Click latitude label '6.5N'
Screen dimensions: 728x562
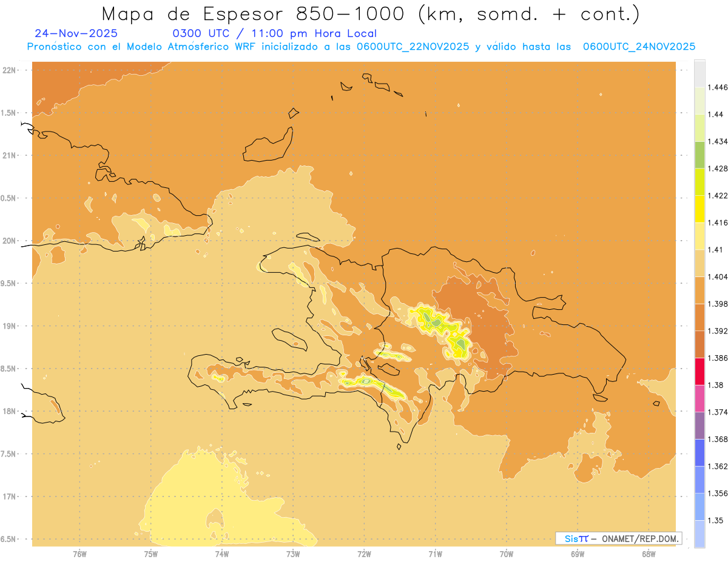[10, 539]
